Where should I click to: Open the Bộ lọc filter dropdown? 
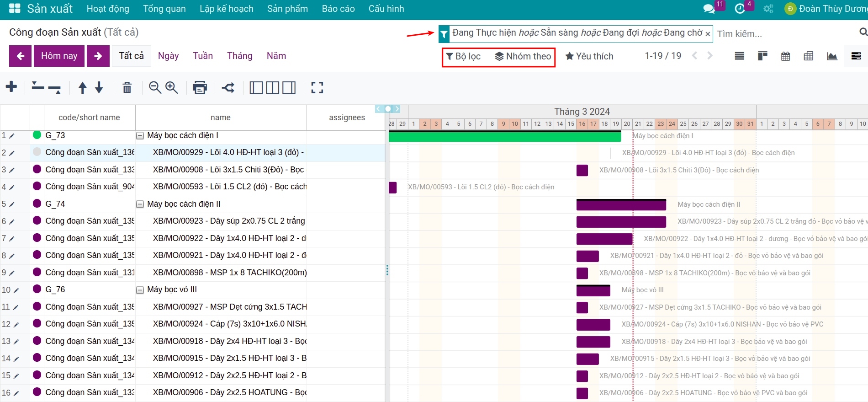pos(463,56)
